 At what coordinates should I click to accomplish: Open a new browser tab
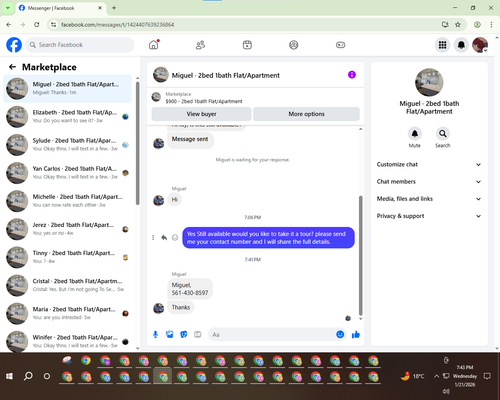pyautogui.click(x=114, y=8)
